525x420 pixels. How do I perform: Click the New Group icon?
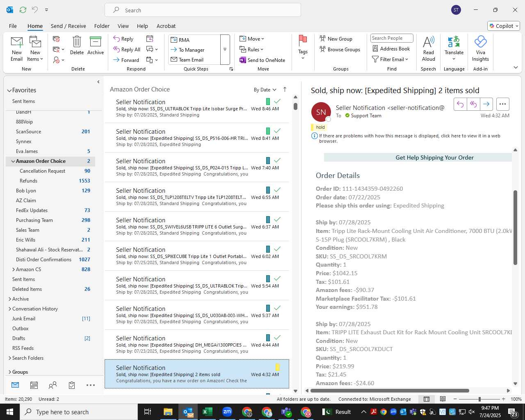click(323, 39)
